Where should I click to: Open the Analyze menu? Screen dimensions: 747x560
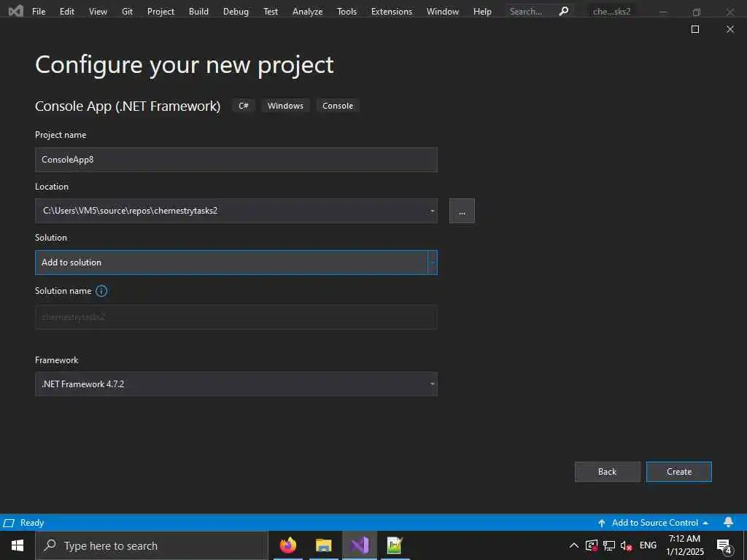click(307, 12)
